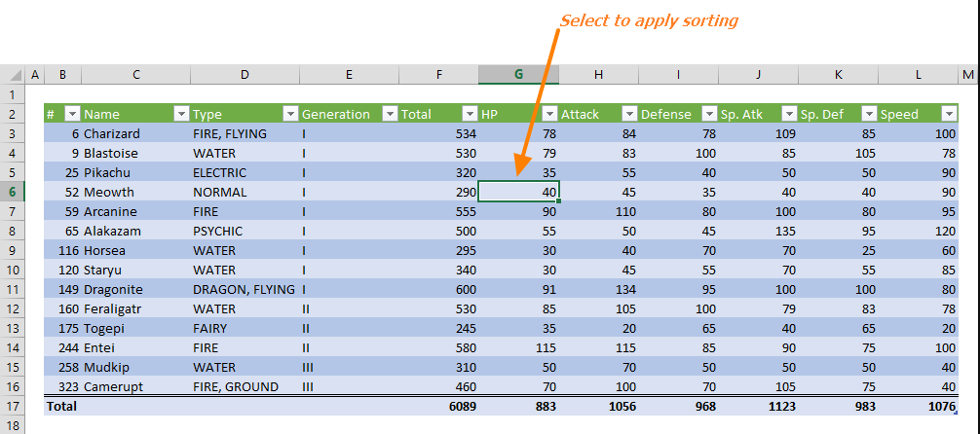Click the FIRE, GROUND type cell

(245, 386)
